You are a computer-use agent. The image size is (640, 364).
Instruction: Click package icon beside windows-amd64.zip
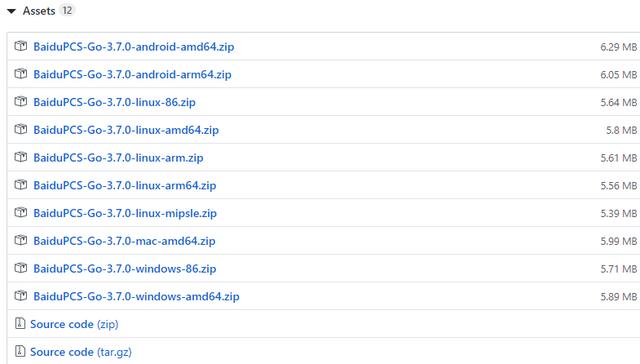pos(21,296)
